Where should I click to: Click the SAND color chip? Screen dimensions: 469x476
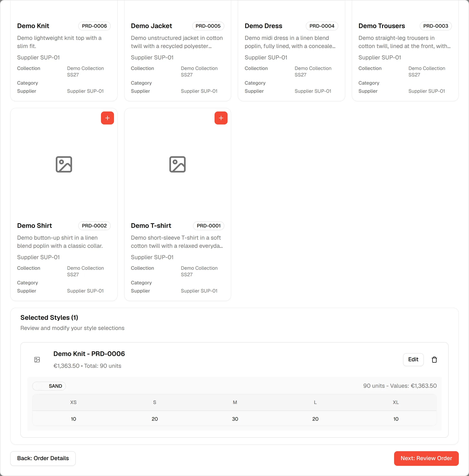click(49, 386)
